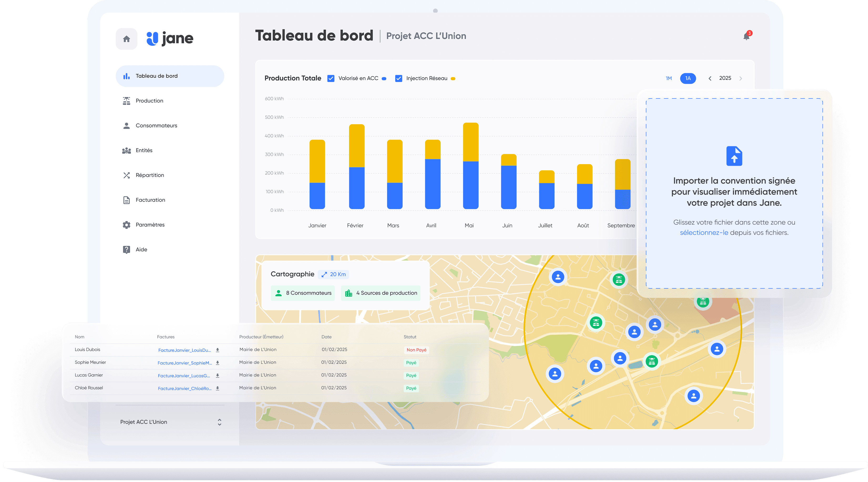Screen dimensions: 868x482
Task: Go to the previous year before 2025
Action: [x=710, y=79]
